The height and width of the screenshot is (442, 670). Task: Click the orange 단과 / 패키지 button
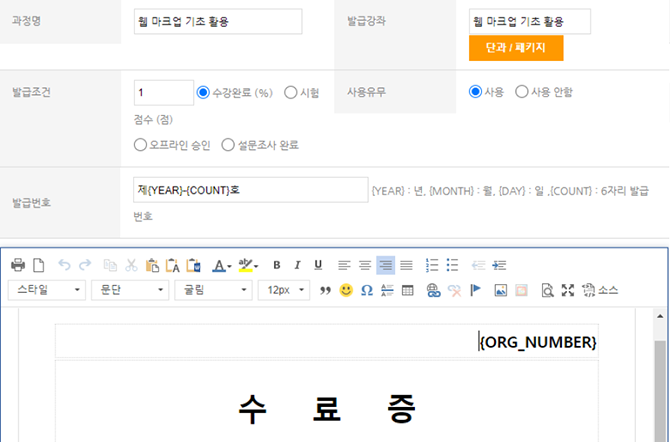(x=516, y=48)
